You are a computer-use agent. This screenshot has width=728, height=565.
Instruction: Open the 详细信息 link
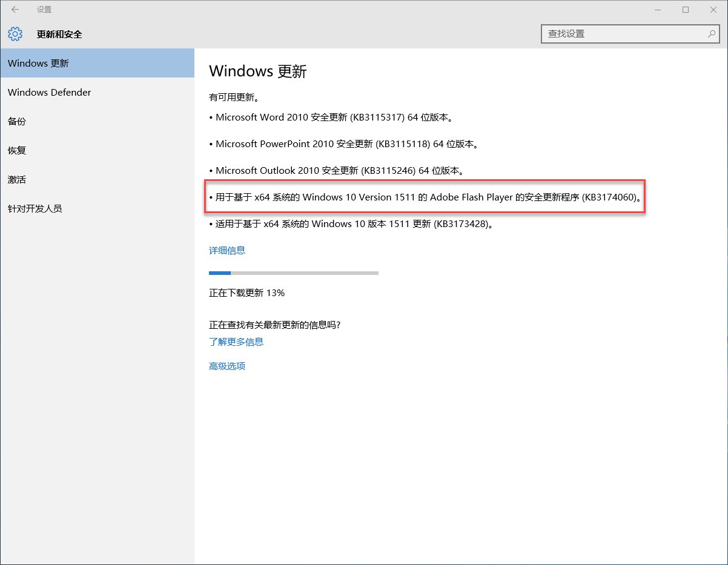pos(227,250)
